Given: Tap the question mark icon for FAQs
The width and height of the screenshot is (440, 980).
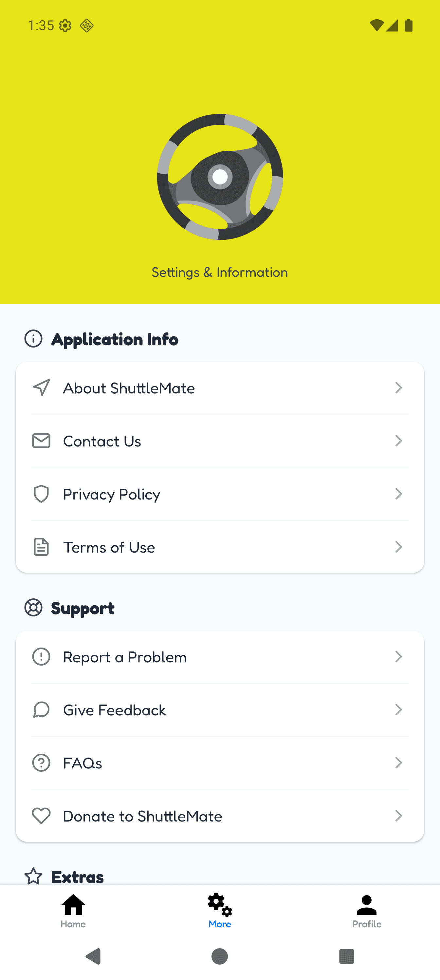Looking at the screenshot, I should click(x=41, y=763).
